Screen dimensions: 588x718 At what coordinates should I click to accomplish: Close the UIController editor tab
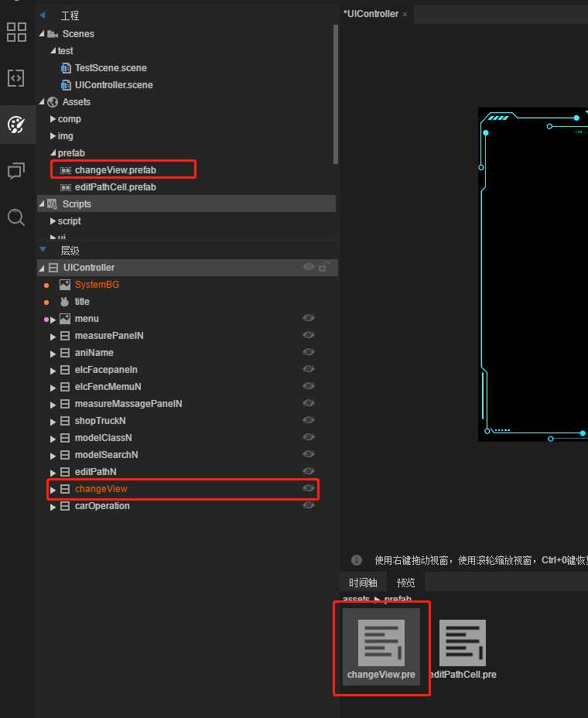click(405, 14)
